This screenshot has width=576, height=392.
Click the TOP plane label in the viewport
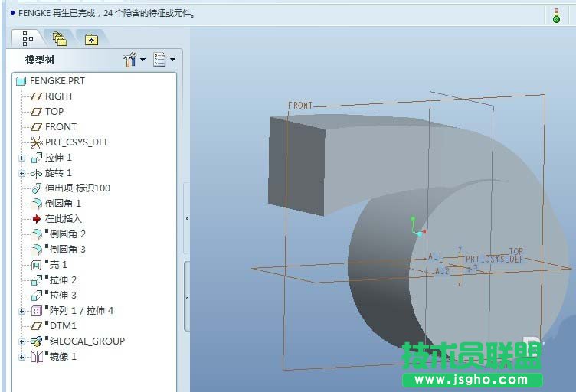(515, 251)
